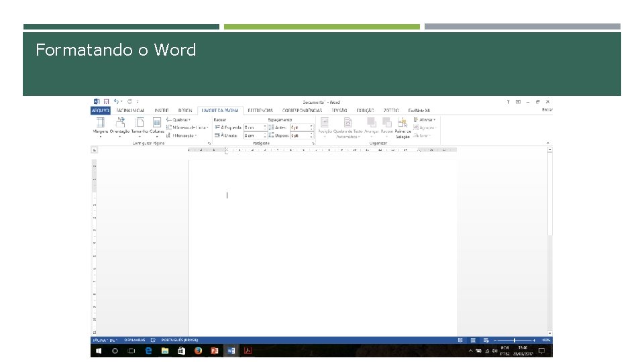Viewport: 644px width, 362px height.
Task: Switch to the REVISÃO tab
Action: coord(339,111)
